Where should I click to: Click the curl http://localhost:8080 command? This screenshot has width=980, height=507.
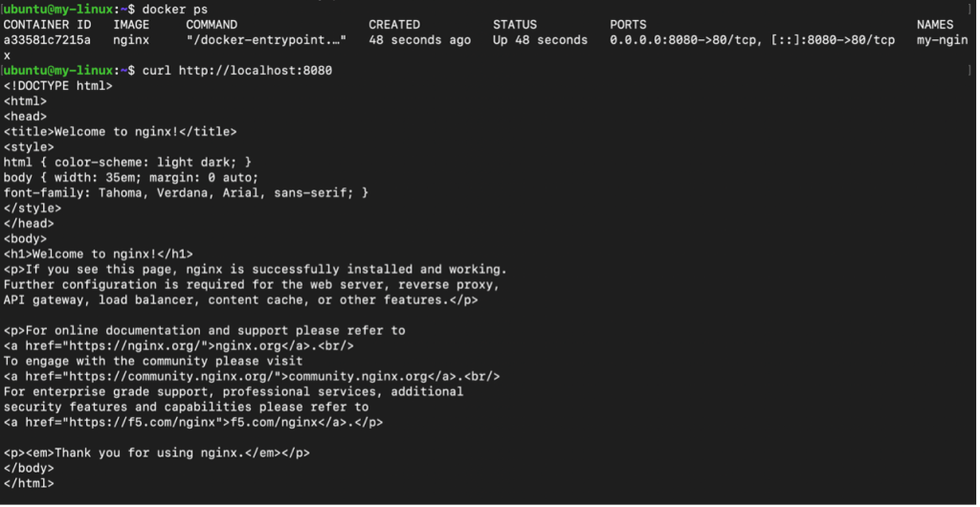pyautogui.click(x=237, y=71)
